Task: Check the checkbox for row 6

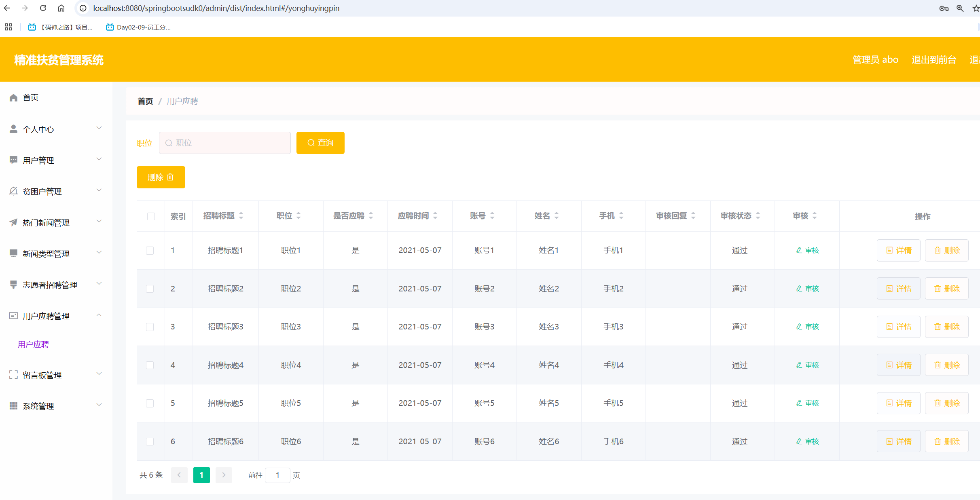Action: coord(150,441)
